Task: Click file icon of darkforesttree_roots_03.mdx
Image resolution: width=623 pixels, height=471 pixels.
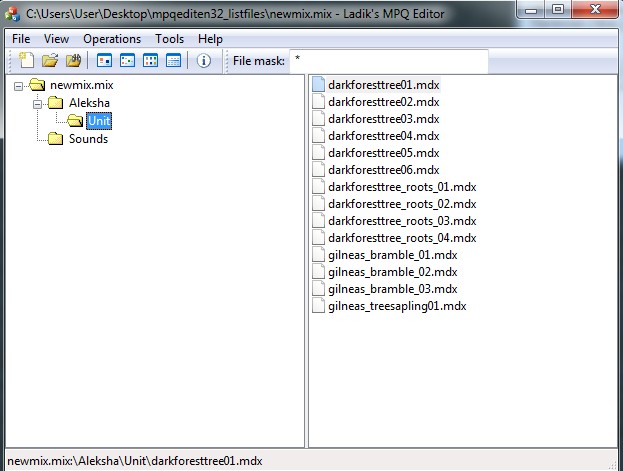Action: click(x=318, y=221)
